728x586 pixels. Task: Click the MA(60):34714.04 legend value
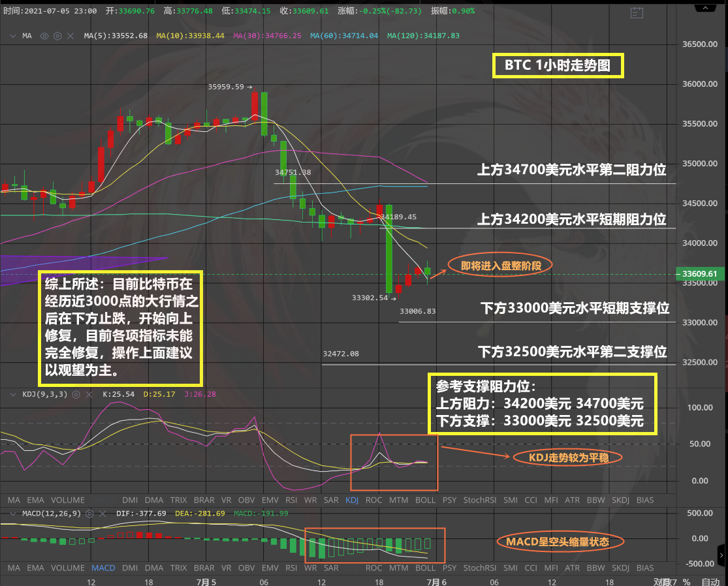(x=344, y=36)
